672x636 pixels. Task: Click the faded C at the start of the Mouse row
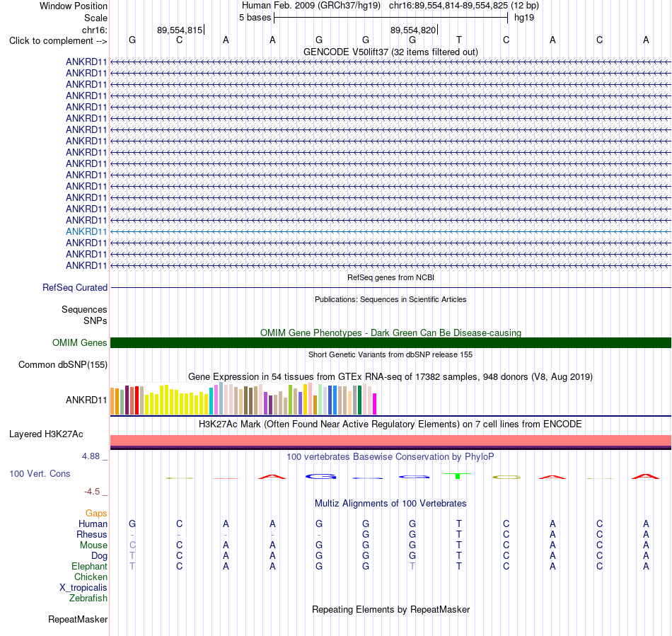(x=132, y=545)
